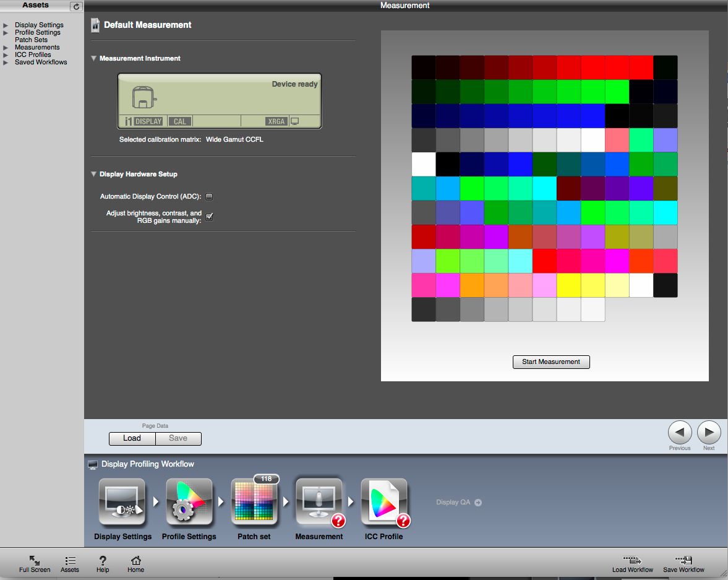Select the Measurement workflow icon

pyautogui.click(x=319, y=501)
